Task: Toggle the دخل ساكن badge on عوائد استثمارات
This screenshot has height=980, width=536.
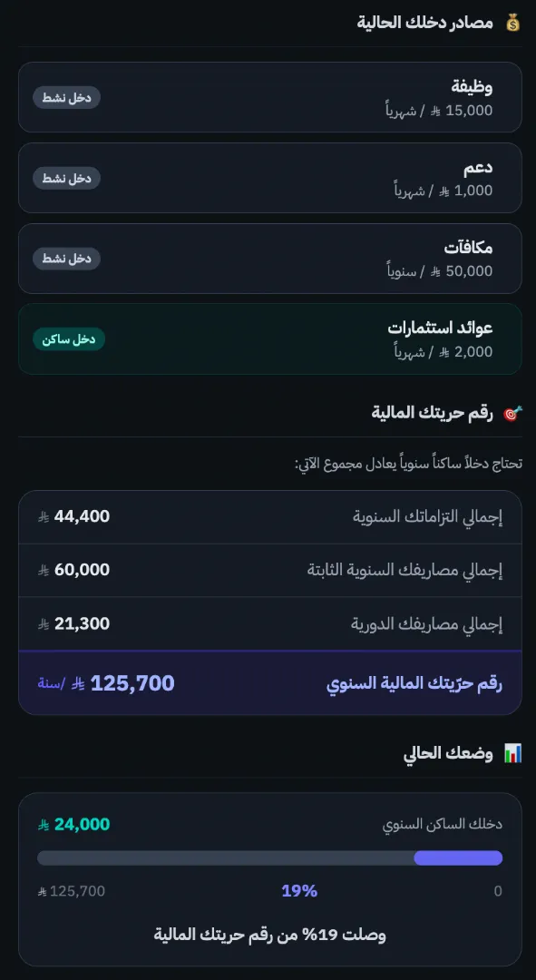Action: click(69, 338)
